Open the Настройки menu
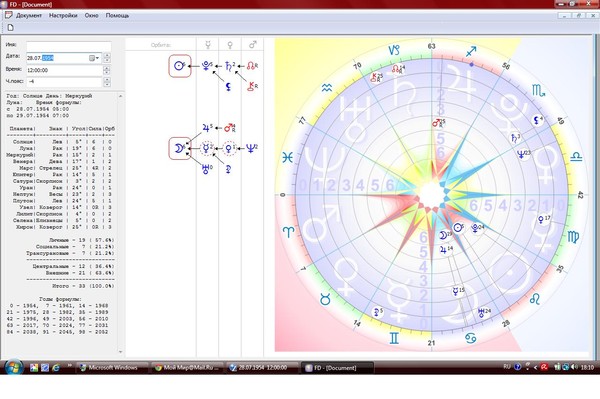 63,16
